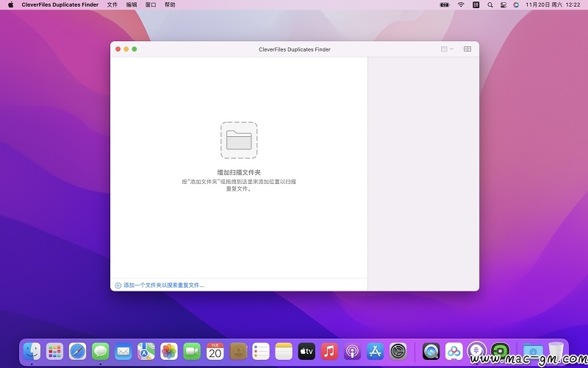Activate Siri from menu bar

(516, 5)
